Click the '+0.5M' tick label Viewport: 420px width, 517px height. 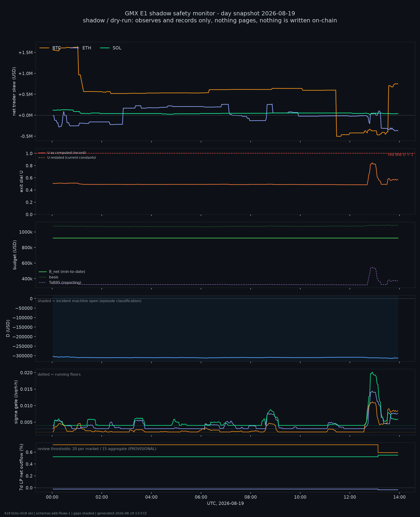click(x=25, y=94)
